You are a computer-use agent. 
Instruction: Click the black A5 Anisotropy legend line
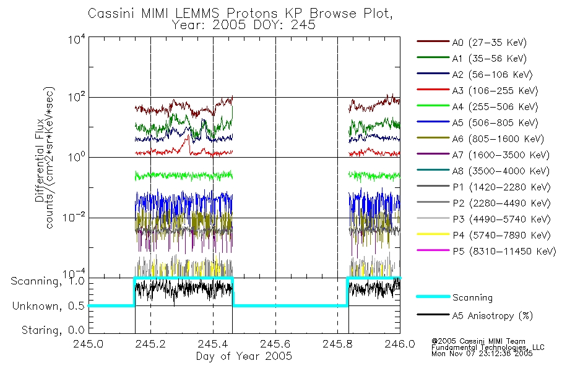pos(433,315)
